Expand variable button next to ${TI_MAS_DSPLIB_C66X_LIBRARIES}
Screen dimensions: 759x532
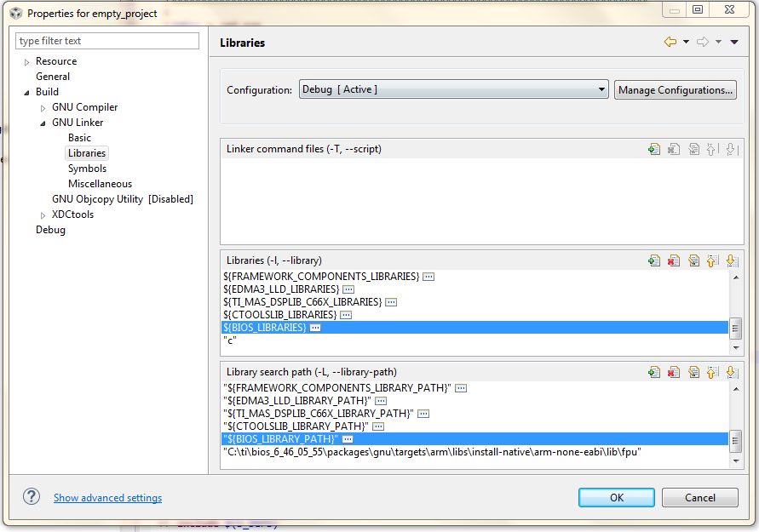pos(391,302)
